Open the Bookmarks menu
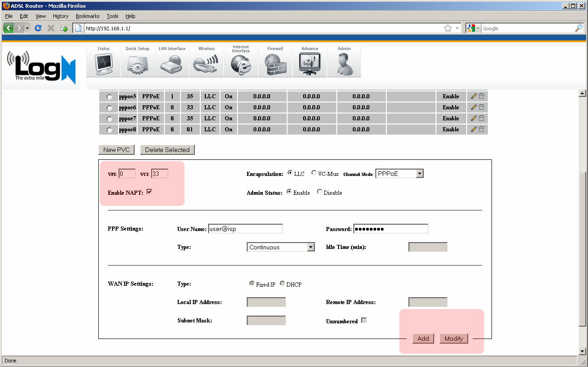 (87, 16)
